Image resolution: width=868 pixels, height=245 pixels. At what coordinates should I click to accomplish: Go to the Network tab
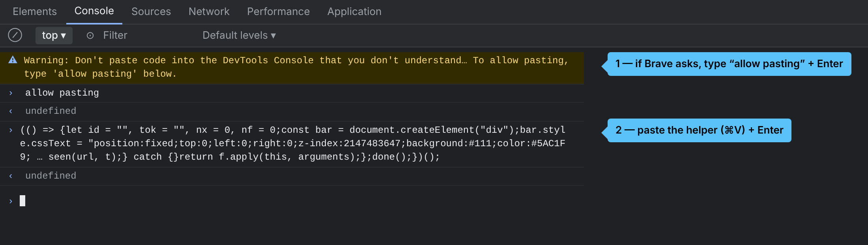click(x=209, y=11)
